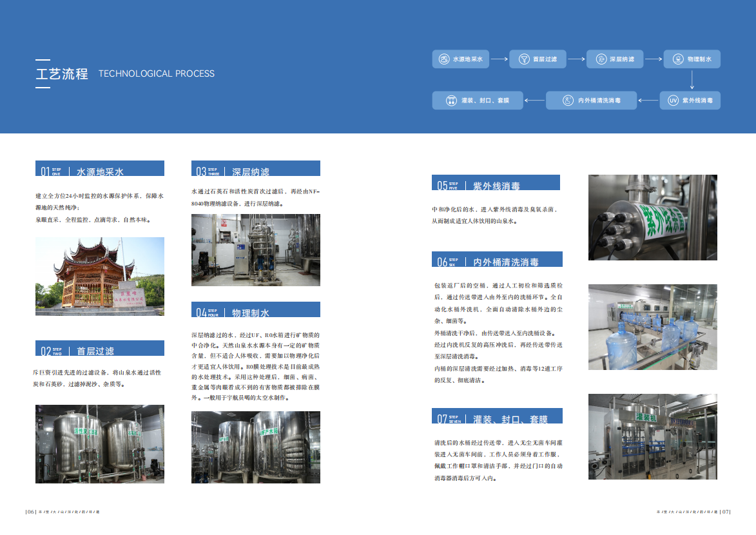Viewport: 756px width, 535px height.
Task: Open the water barrels conveyor photo
Action: coord(652,327)
